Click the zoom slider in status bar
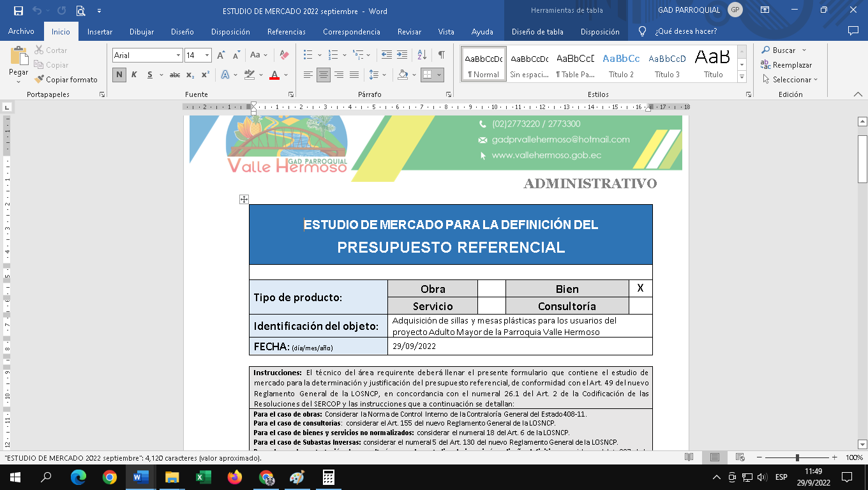This screenshot has width=868, height=490. [797, 457]
